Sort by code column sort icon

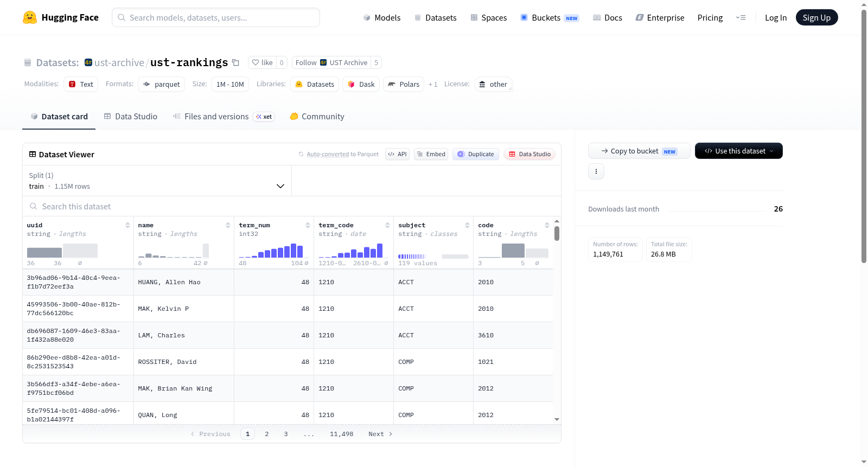pyautogui.click(x=547, y=225)
